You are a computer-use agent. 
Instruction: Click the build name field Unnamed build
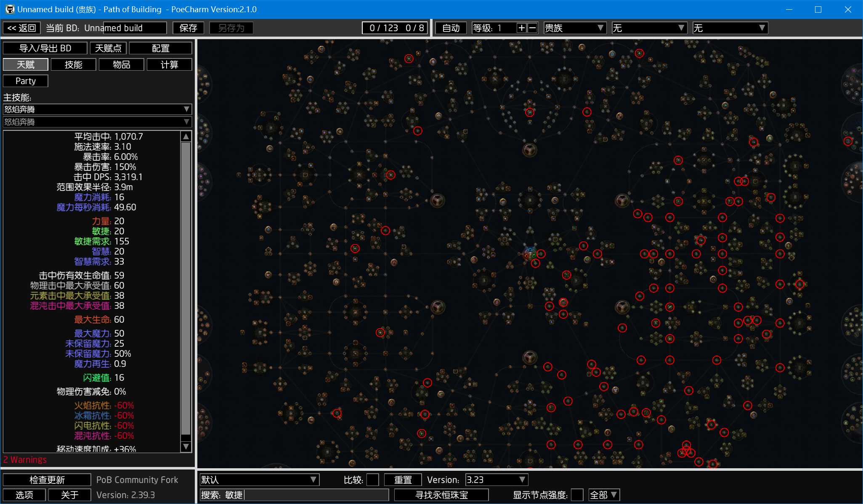135,28
